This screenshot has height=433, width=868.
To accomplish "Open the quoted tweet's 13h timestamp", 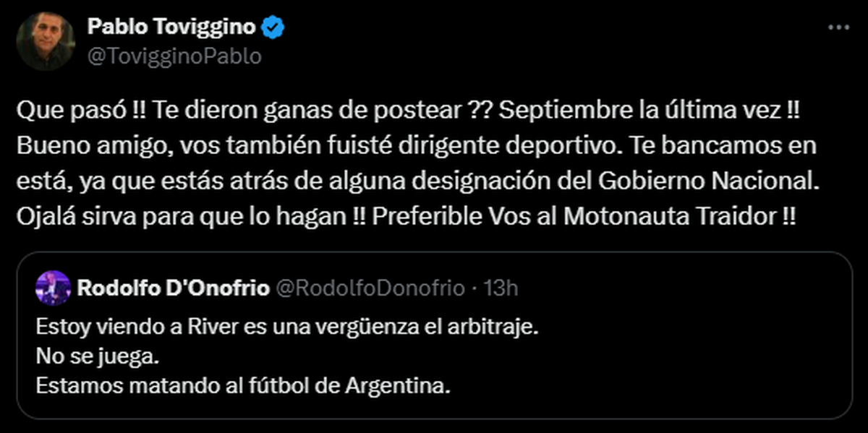I will pyautogui.click(x=501, y=288).
